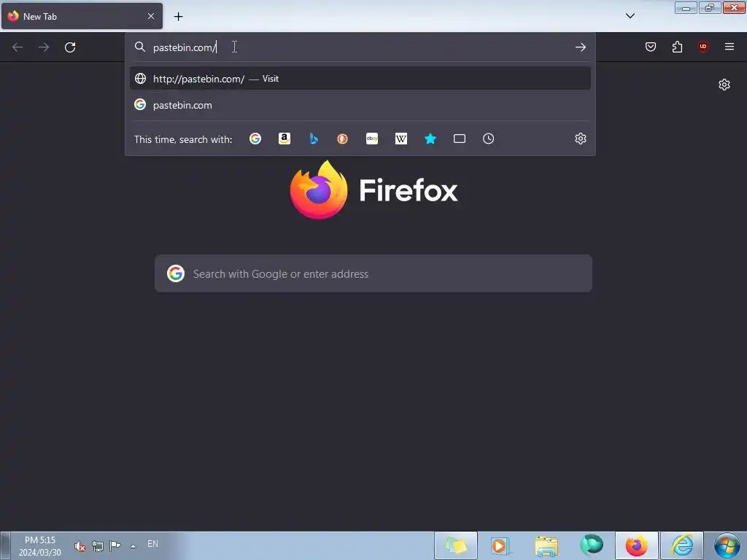Close the New Tab tab

tap(151, 16)
